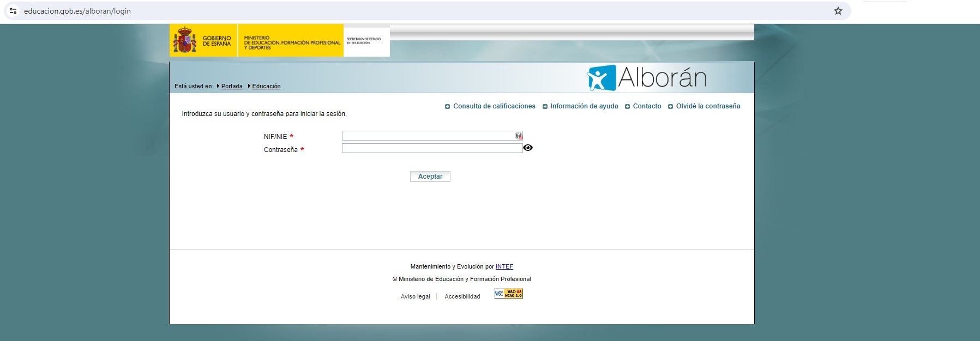
Task: Go to the Contacto page
Action: [x=647, y=106]
